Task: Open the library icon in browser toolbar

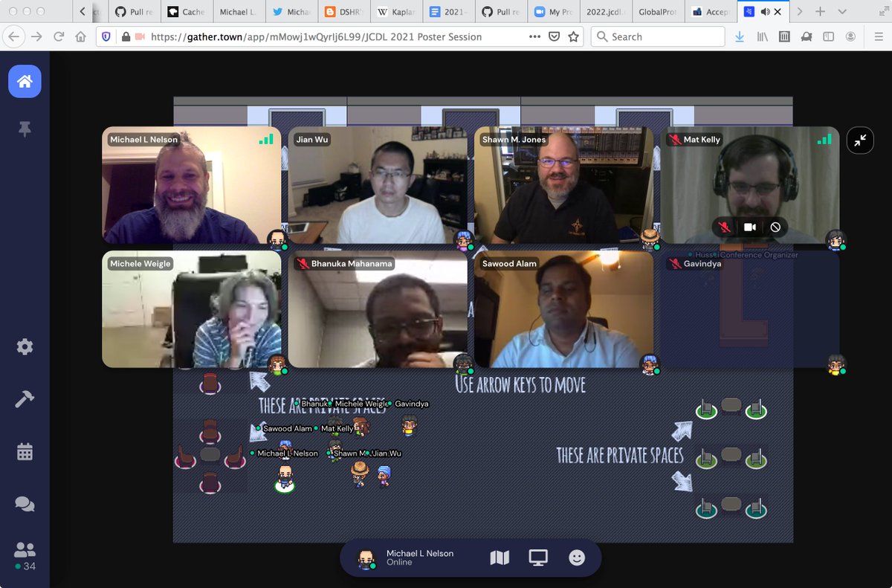Action: click(x=762, y=36)
